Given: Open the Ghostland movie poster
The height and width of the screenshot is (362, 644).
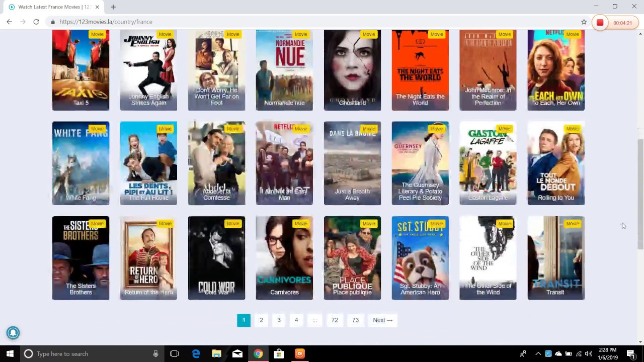Looking at the screenshot, I should (352, 70).
